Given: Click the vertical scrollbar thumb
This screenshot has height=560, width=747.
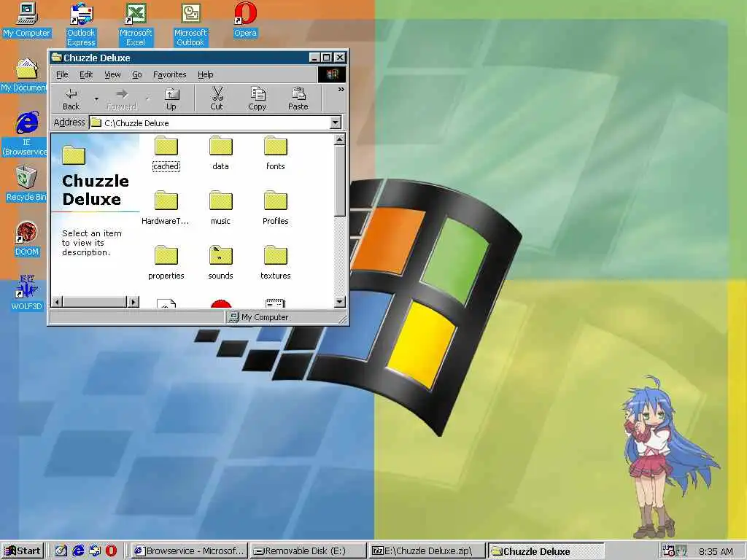Looking at the screenshot, I should pyautogui.click(x=340, y=181).
